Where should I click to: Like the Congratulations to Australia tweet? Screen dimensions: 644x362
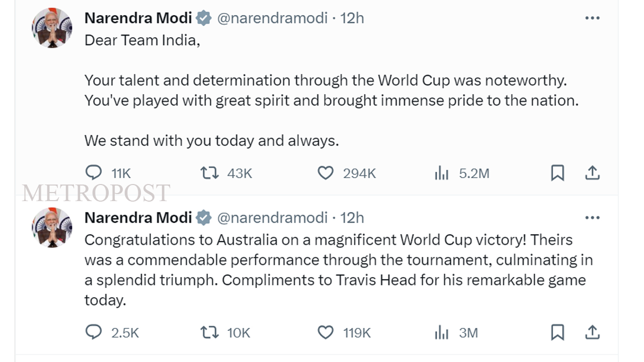click(326, 332)
